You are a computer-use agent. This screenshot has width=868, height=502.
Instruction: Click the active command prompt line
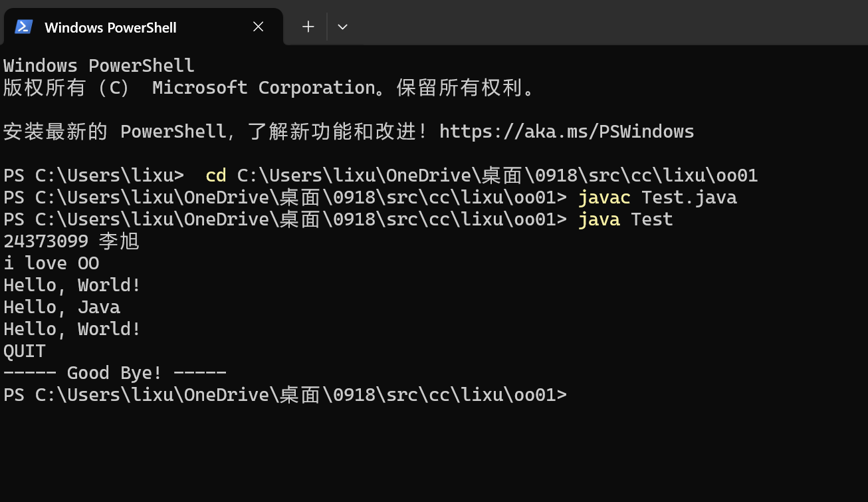pos(286,394)
